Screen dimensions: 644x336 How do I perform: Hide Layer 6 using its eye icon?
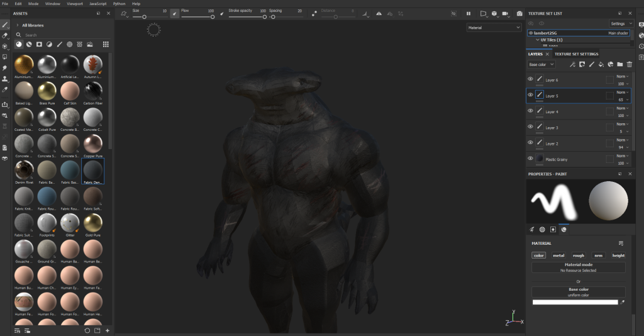(530, 79)
